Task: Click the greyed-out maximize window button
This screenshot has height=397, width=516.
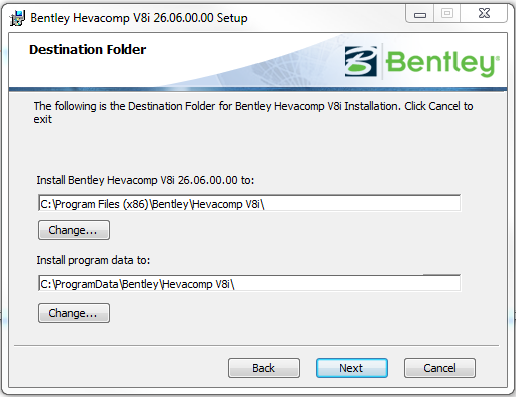Action: pos(447,14)
